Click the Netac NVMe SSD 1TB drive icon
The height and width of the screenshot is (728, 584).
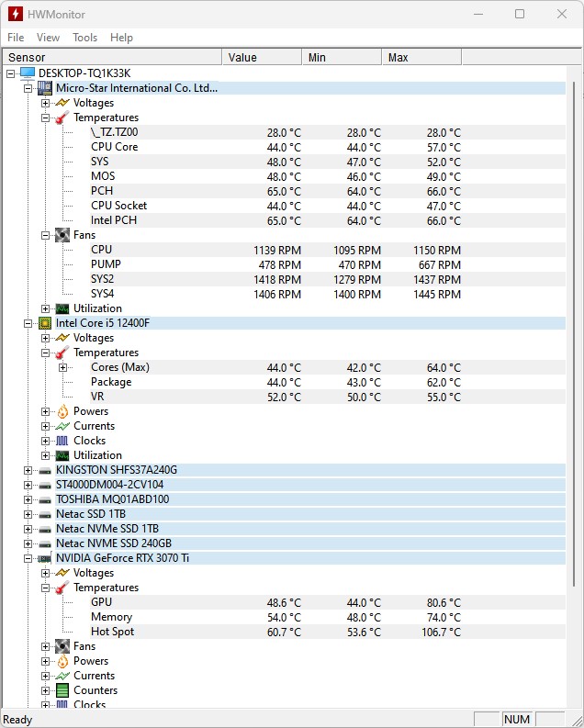tap(45, 530)
